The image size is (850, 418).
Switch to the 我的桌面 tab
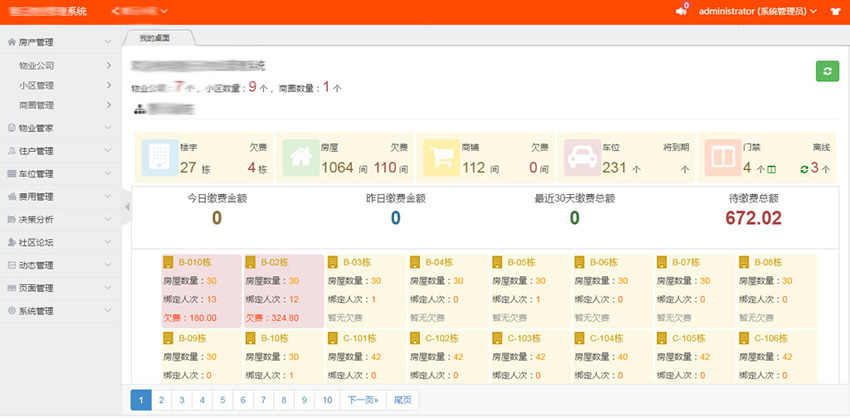[x=155, y=38]
